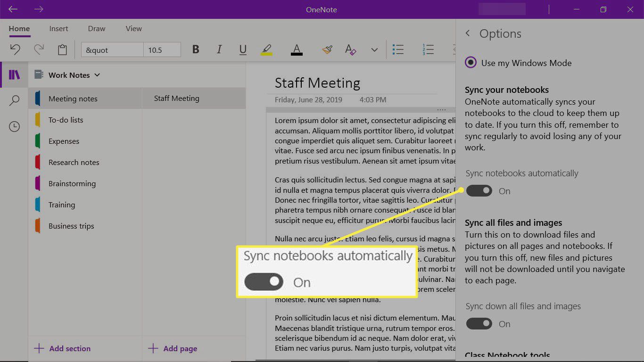This screenshot has height=362, width=644.
Task: Switch to the Draw tab
Action: pos(97,29)
